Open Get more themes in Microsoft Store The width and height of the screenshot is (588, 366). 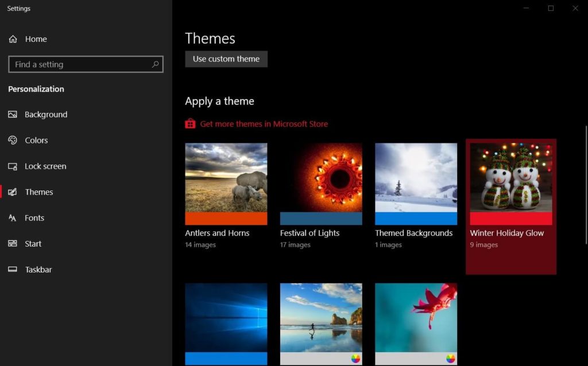click(264, 123)
